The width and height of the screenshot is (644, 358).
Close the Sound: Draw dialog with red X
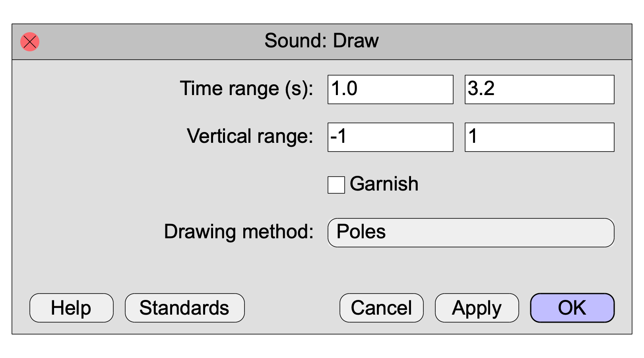point(30,42)
